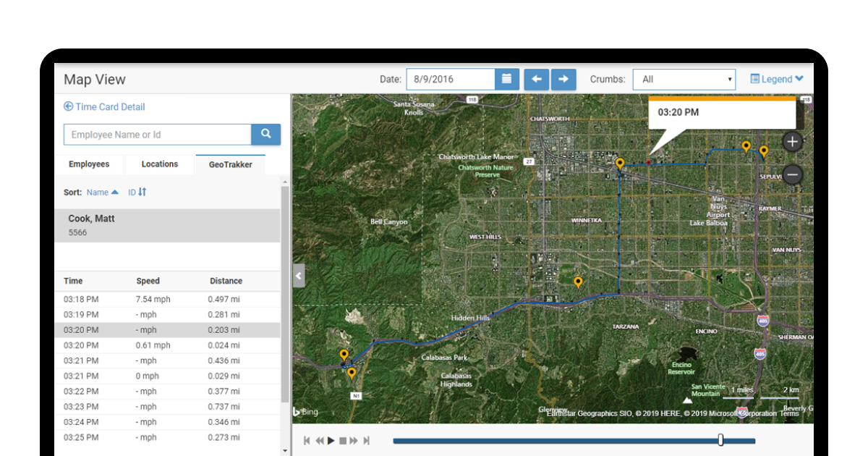Click the employee ID 5566
Viewport: 868px width, 456px height.
tap(77, 232)
